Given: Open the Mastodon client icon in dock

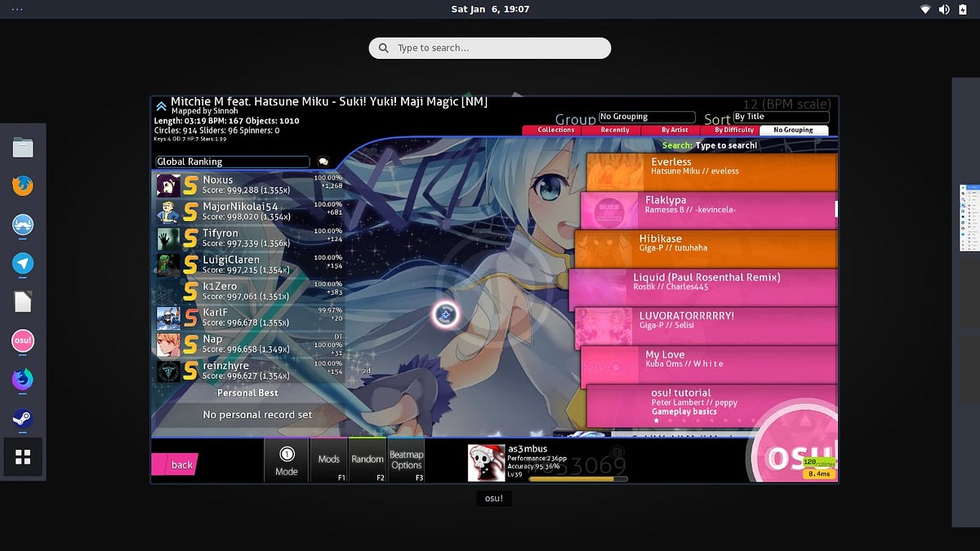Looking at the screenshot, I should click(x=23, y=224).
